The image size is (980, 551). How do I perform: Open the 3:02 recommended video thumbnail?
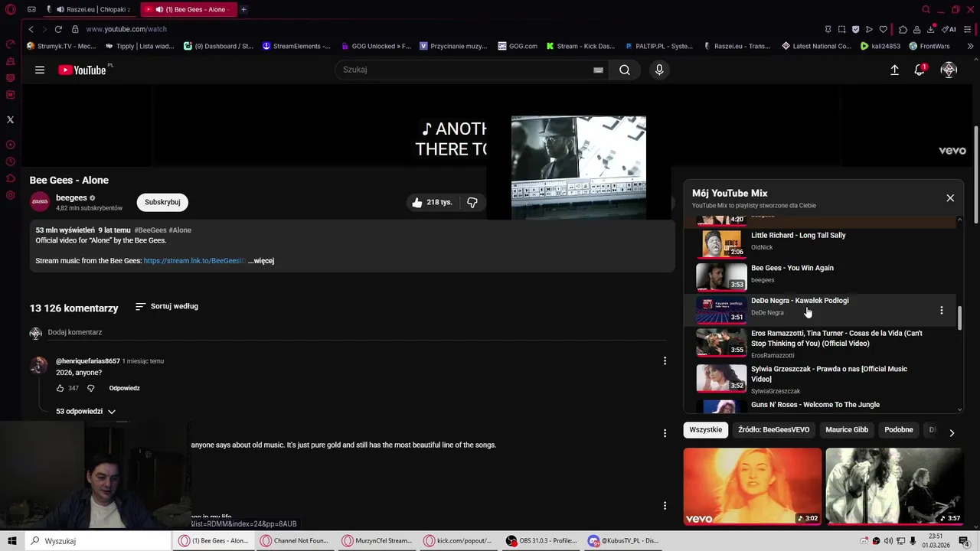(752, 487)
